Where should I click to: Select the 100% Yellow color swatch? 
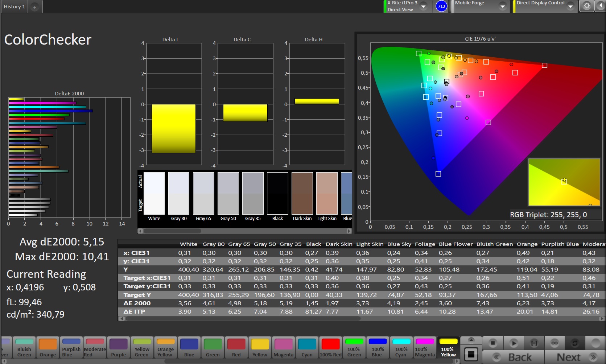448,347
